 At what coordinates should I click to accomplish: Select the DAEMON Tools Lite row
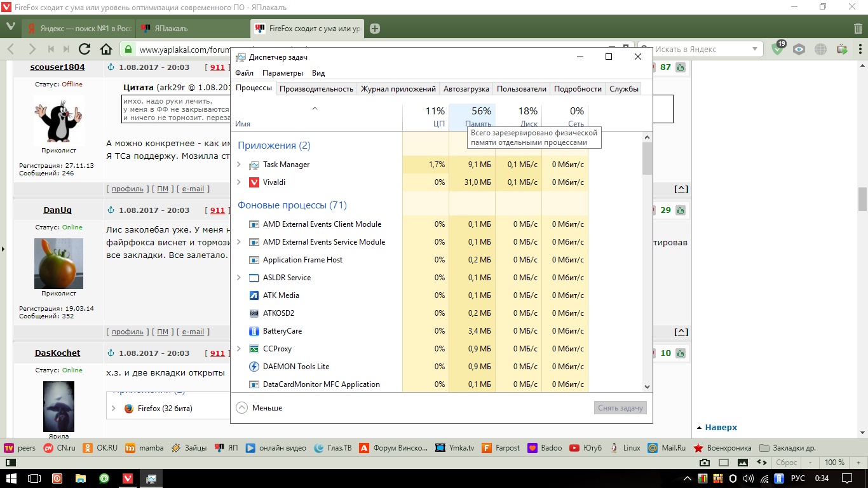click(411, 367)
